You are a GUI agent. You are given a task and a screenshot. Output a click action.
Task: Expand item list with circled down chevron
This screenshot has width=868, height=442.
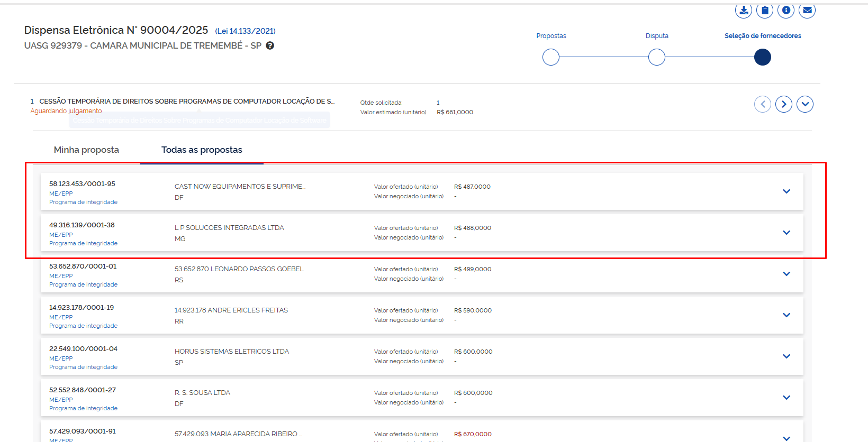(x=805, y=104)
